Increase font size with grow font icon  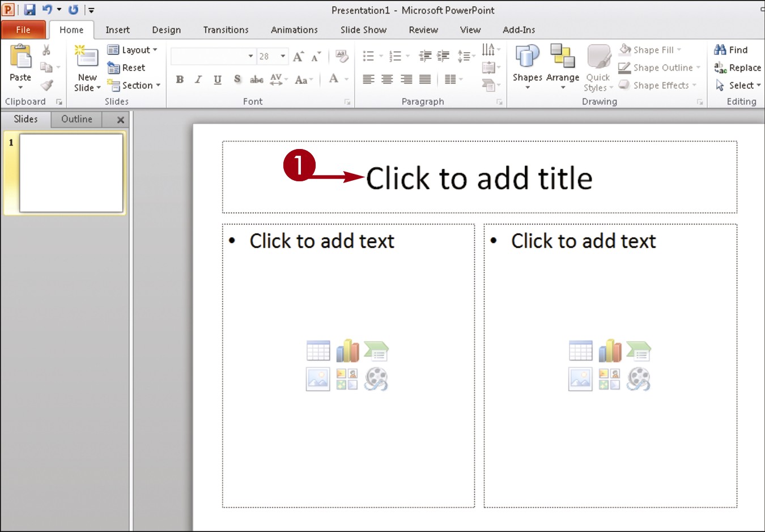click(x=298, y=56)
